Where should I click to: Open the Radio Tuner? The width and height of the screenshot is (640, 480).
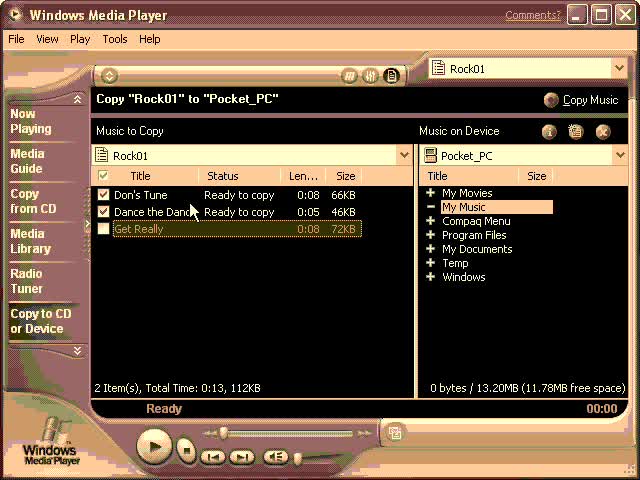(27, 281)
